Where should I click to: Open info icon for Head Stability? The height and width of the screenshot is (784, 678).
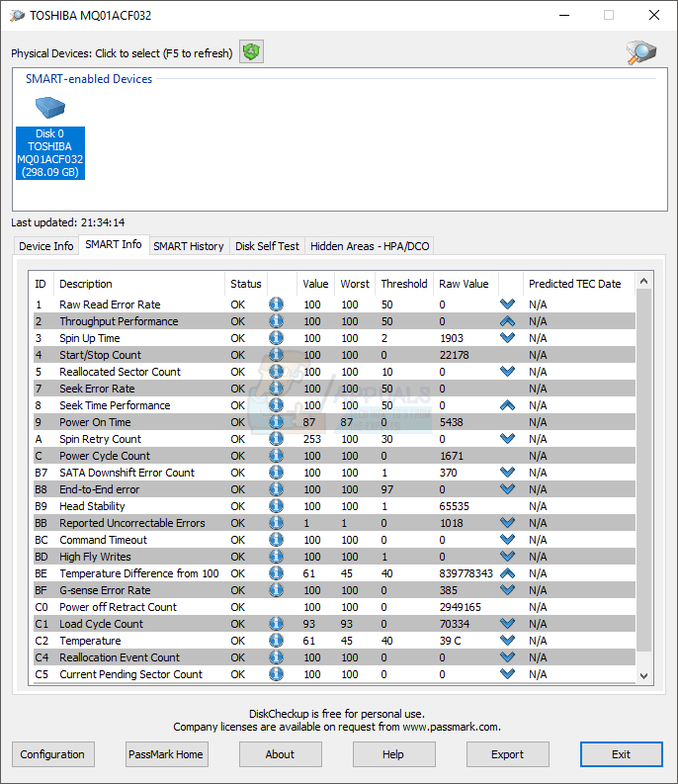(x=276, y=506)
